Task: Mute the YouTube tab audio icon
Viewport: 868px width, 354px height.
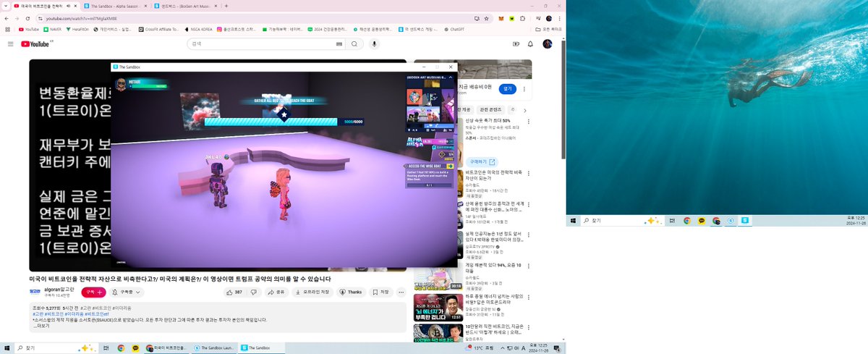Action: pos(68,5)
